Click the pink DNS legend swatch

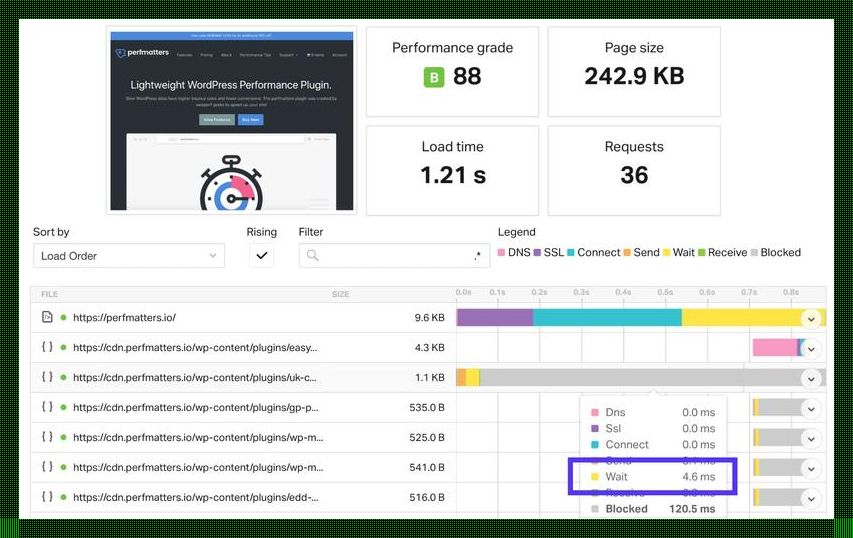(502, 252)
